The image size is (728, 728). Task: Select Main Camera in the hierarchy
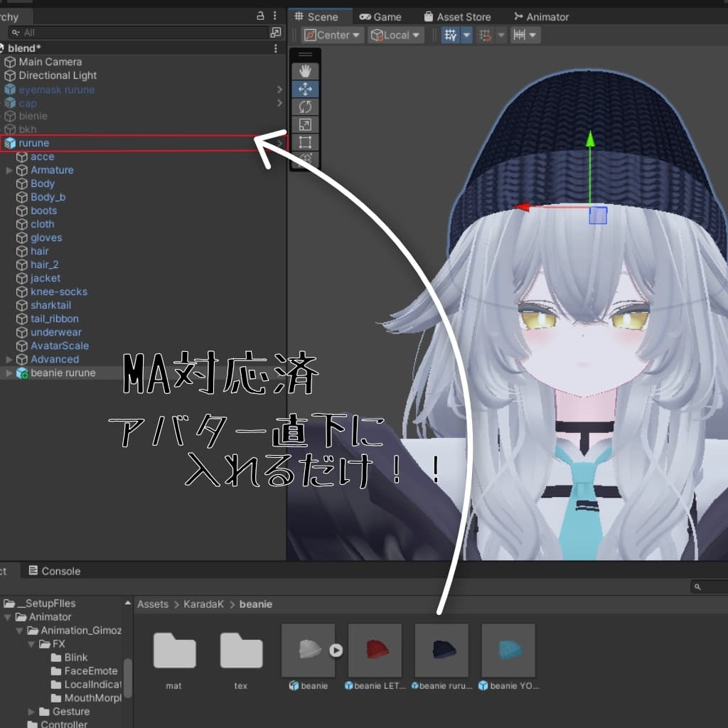coord(50,62)
